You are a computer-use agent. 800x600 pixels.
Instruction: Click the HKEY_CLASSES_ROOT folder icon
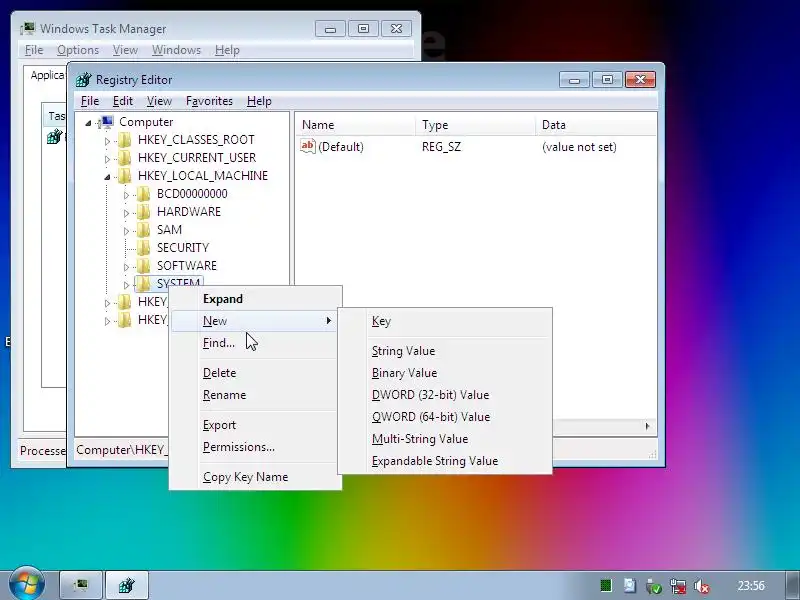pos(124,140)
